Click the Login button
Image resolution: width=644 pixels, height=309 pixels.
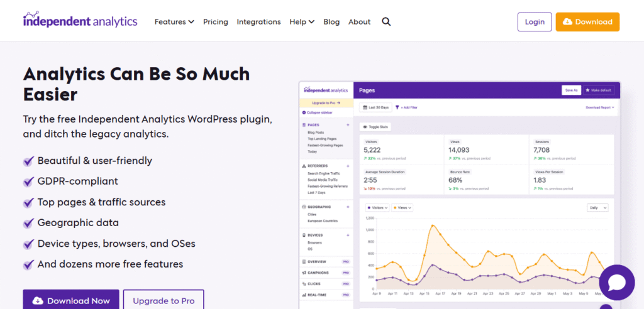coord(535,22)
